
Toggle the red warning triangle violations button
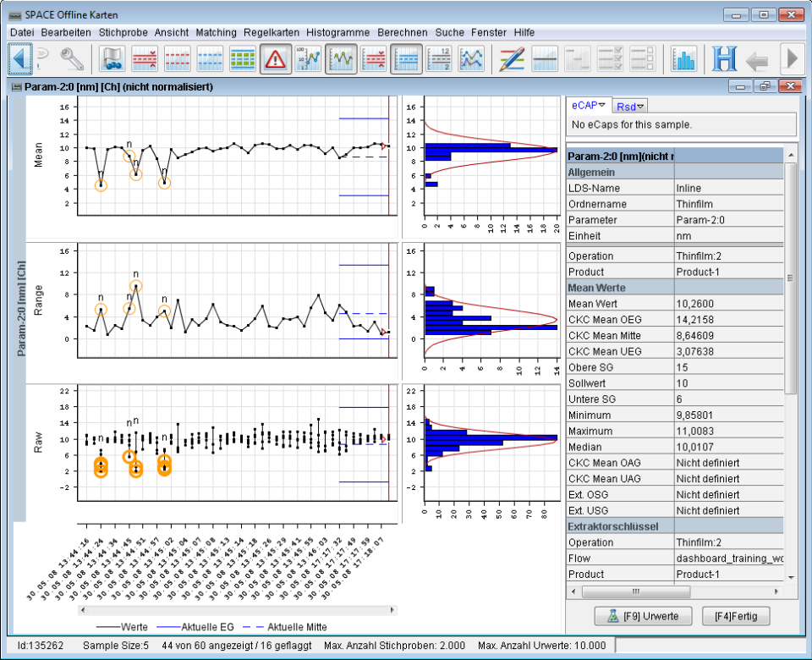(275, 58)
